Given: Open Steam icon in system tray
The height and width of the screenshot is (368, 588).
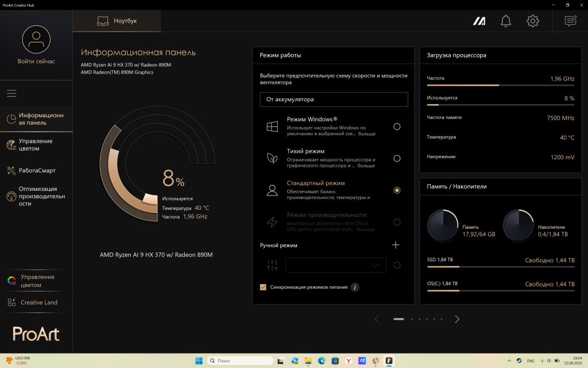Looking at the screenshot, I should [x=519, y=361].
